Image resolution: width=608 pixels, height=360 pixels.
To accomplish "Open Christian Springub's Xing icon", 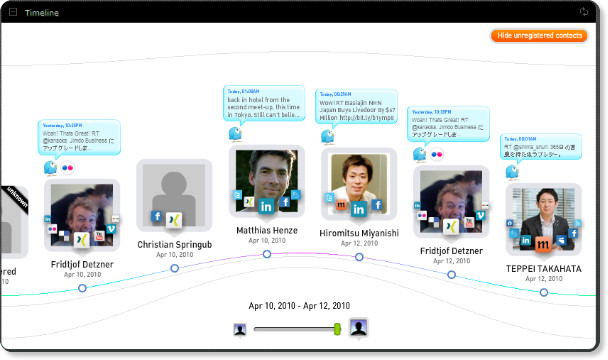I will pyautogui.click(x=174, y=220).
